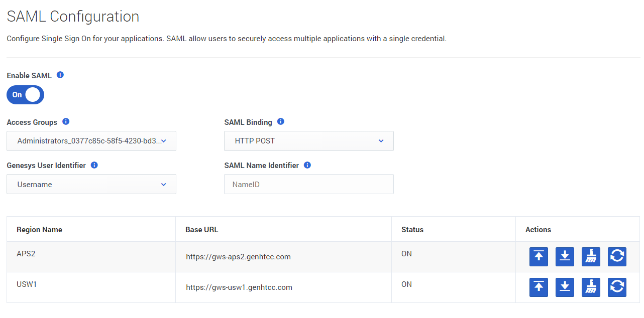Expand the Genesys User Identifier dropdown
The width and height of the screenshot is (644, 318).
(91, 185)
